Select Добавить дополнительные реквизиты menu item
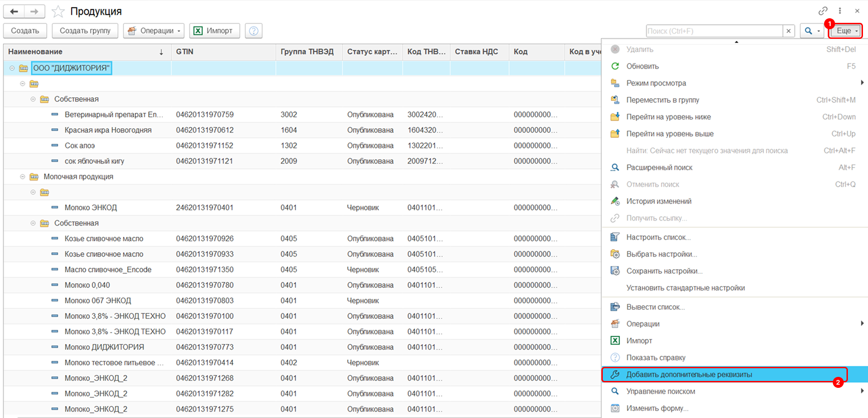This screenshot has width=868, height=418. (x=689, y=375)
